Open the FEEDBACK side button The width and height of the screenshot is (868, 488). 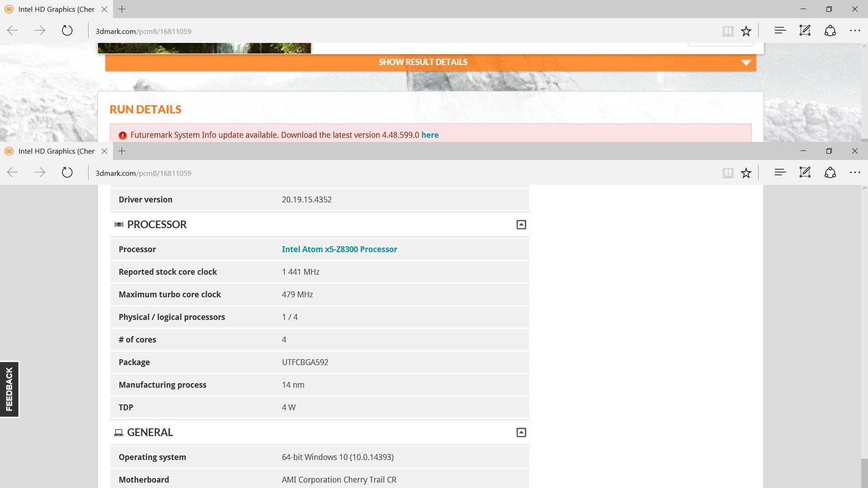(9, 389)
